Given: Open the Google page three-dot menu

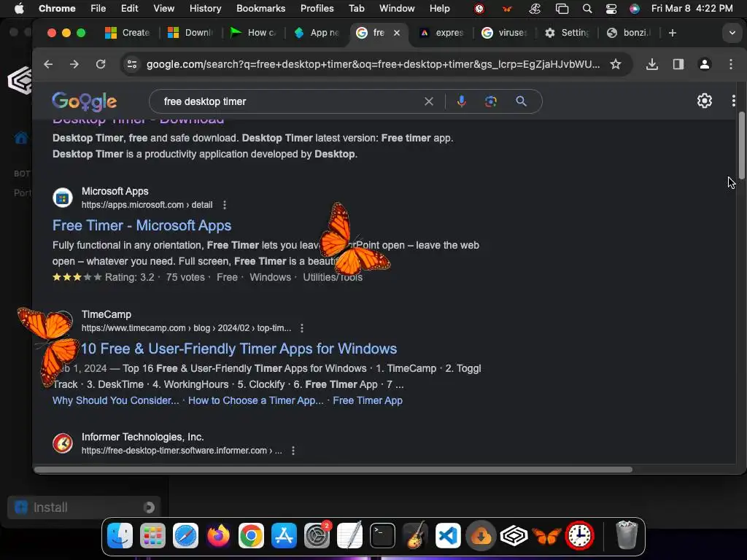Looking at the screenshot, I should coord(734,101).
